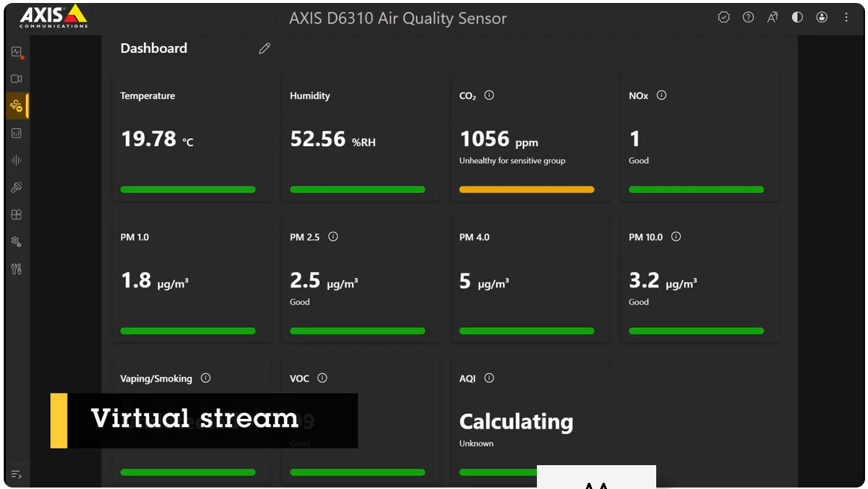Image resolution: width=868 pixels, height=489 pixels.
Task: Click the pencil icon to edit Dashboard
Action: [265, 48]
